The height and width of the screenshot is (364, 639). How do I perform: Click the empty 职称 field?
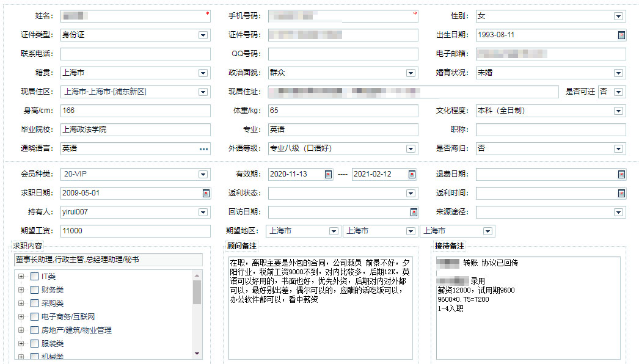click(551, 129)
